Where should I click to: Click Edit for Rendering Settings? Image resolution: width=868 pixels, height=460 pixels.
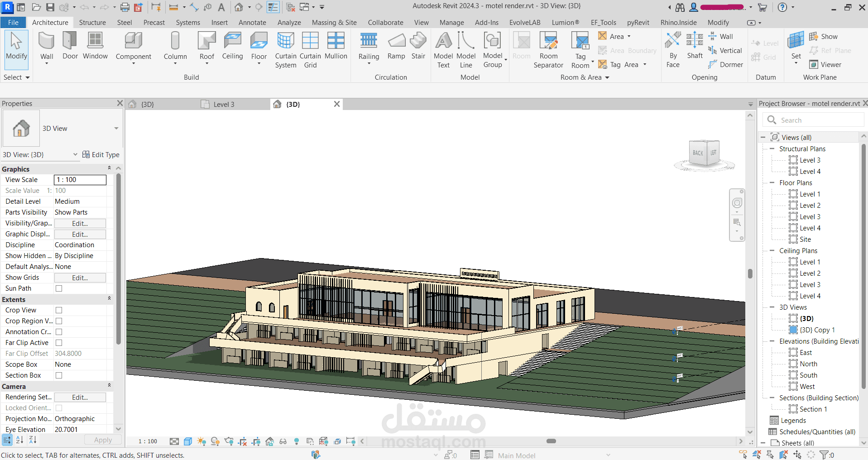tap(80, 397)
